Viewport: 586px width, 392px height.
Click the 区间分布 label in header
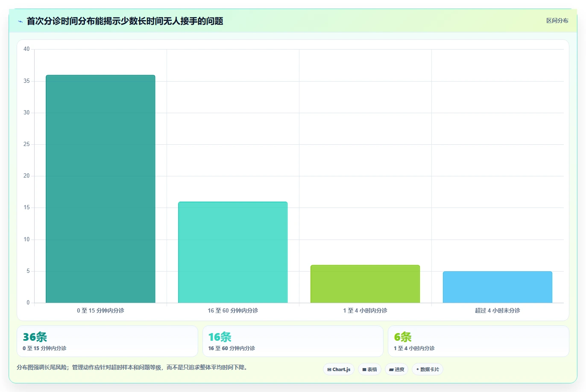557,20
